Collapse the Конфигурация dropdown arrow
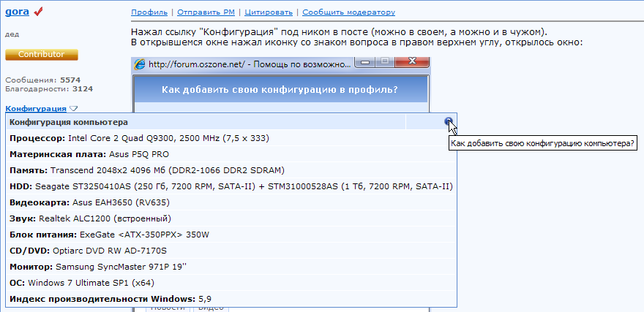Screen dimensions: 644x312 coord(73,109)
